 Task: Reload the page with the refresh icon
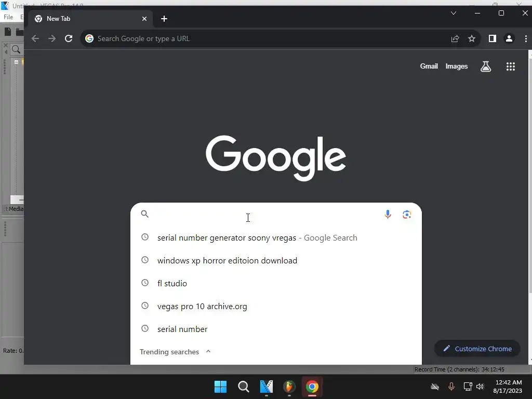[69, 38]
